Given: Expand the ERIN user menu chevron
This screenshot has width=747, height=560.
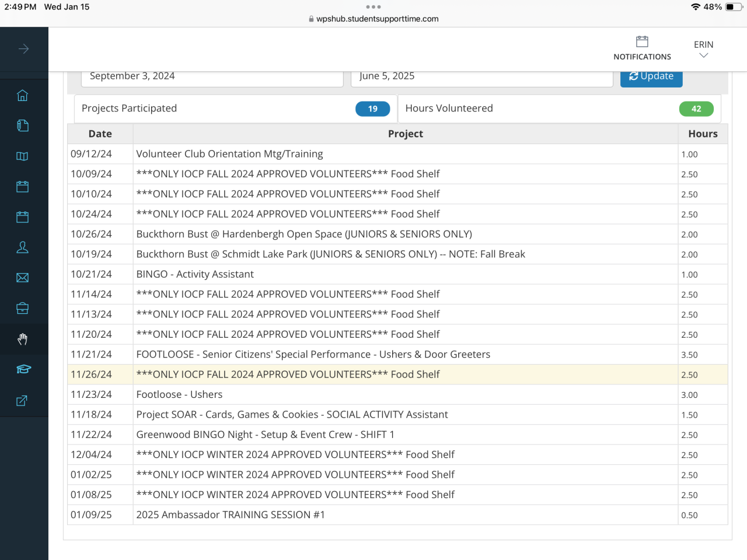Looking at the screenshot, I should (x=704, y=55).
